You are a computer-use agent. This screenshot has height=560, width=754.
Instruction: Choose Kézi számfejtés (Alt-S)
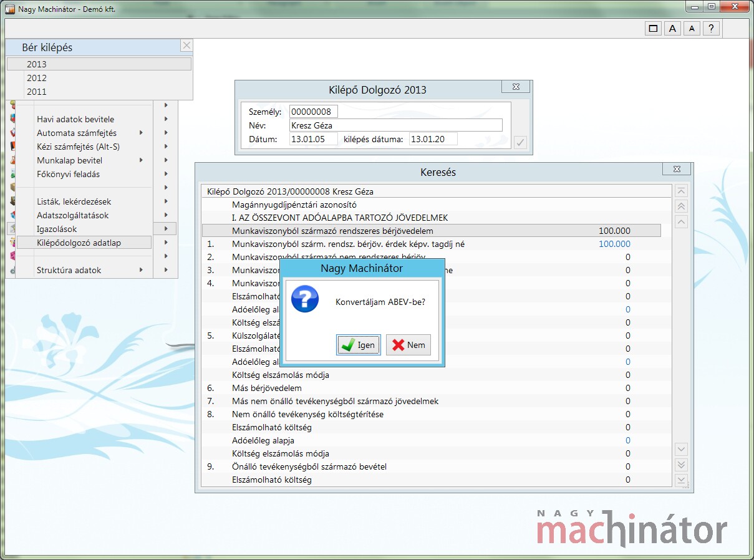coord(84,147)
